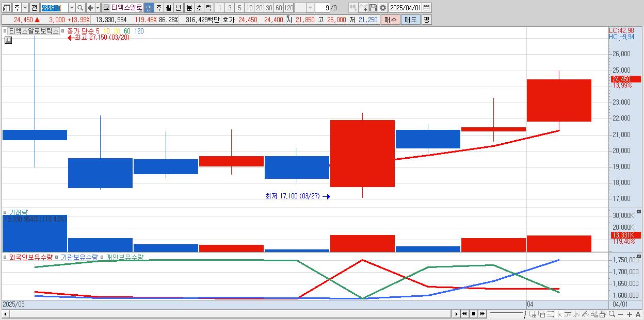This screenshot has height=320, width=644.
Task: Stop chart replay with square button
Action: tap(474, 314)
